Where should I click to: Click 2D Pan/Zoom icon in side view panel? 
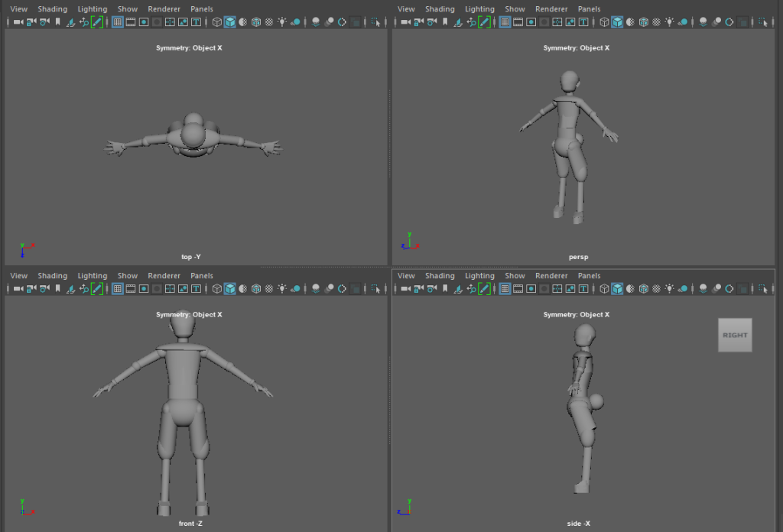[472, 289]
